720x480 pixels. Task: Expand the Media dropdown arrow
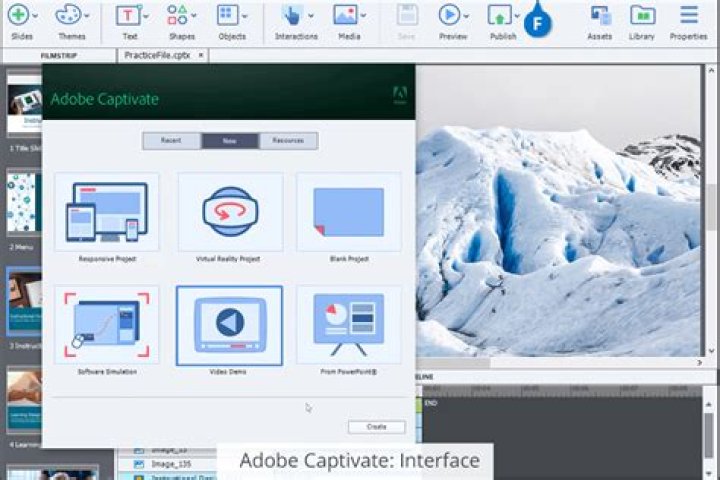click(363, 16)
